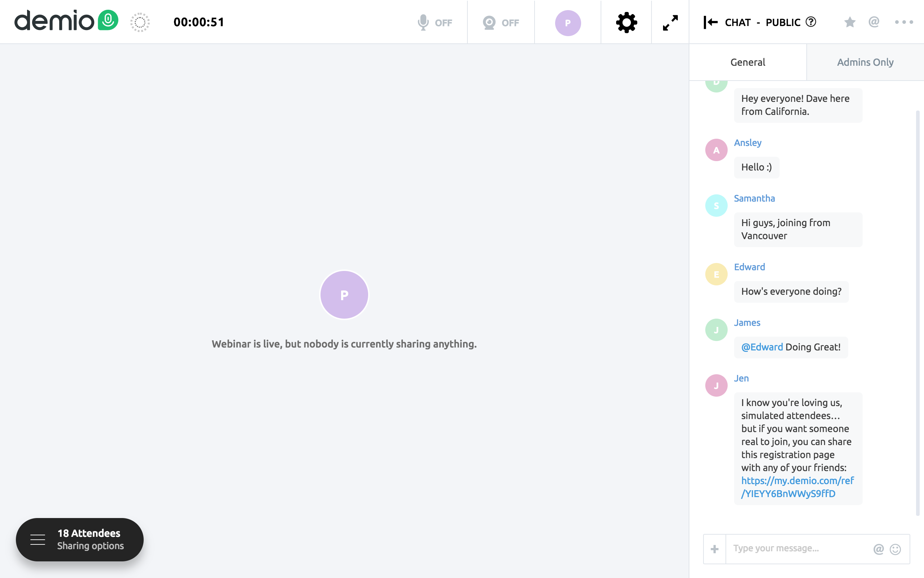
Task: Click the green microphone badge beside demio
Action: [x=108, y=20]
